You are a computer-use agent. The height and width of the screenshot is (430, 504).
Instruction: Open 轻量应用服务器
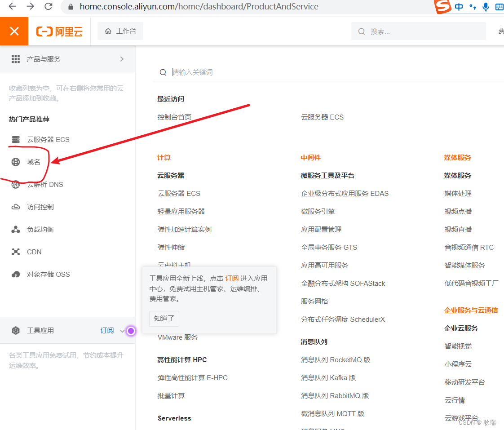click(x=181, y=212)
